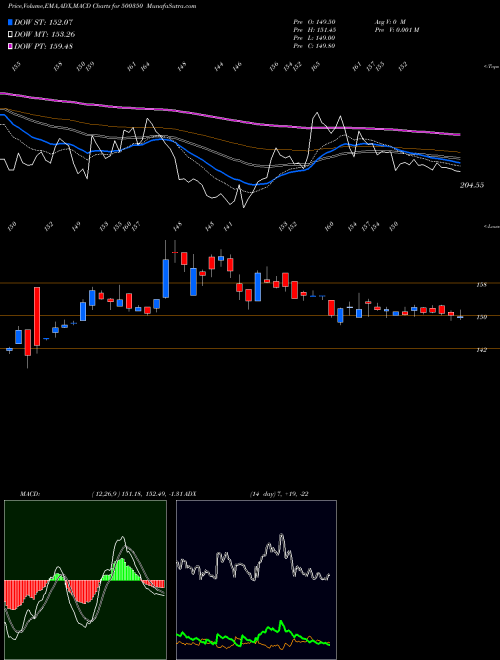Select the 'DOW PT: 159.48' label
The height and width of the screenshot is (660, 500).
(x=43, y=46)
